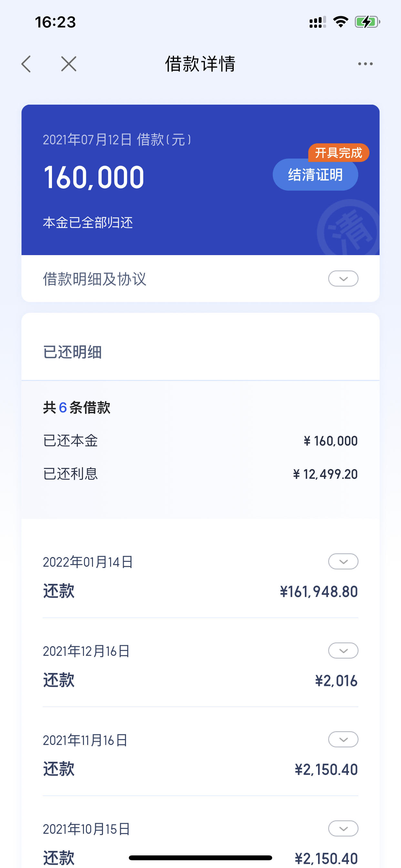Expand the 2021年12月16日 repayment chevron

coord(343,650)
